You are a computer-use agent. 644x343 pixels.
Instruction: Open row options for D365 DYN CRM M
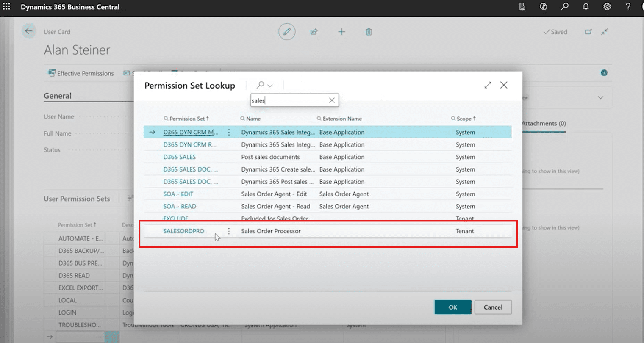229,133
